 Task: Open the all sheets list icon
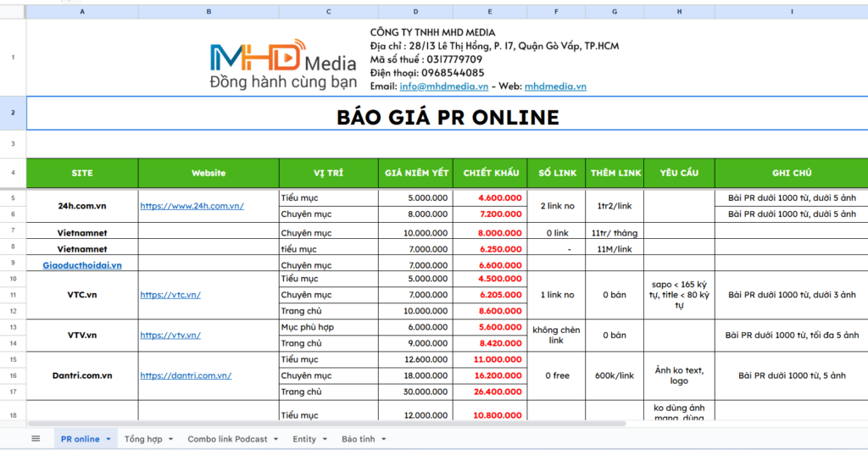click(x=36, y=438)
